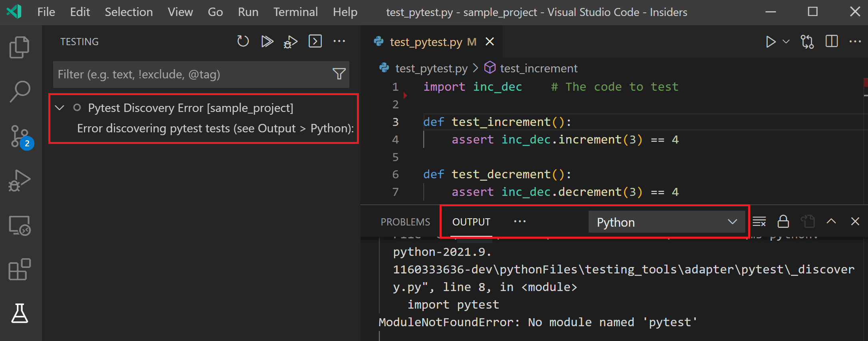Debug all tests in Testing panel
The width and height of the screenshot is (868, 341).
coord(291,42)
